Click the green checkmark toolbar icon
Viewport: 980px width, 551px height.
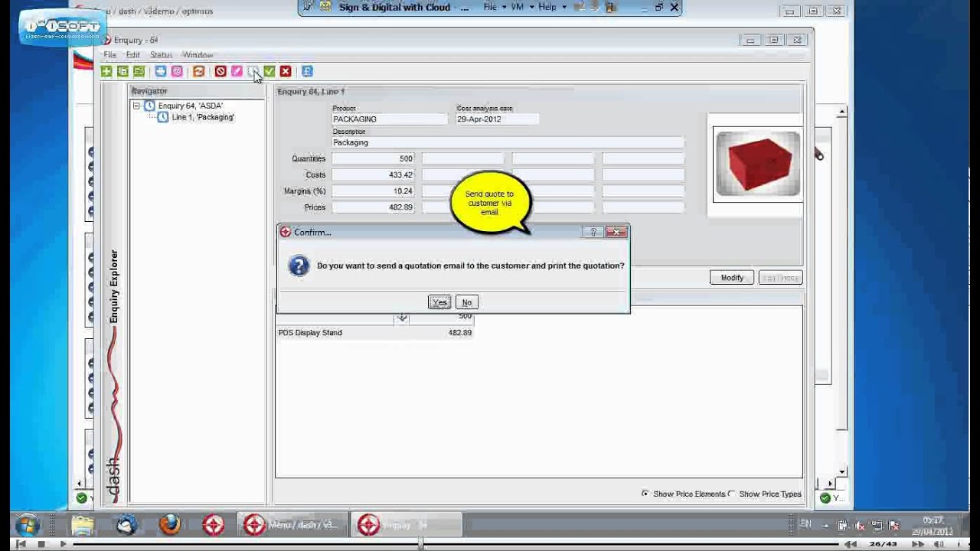[x=269, y=71]
